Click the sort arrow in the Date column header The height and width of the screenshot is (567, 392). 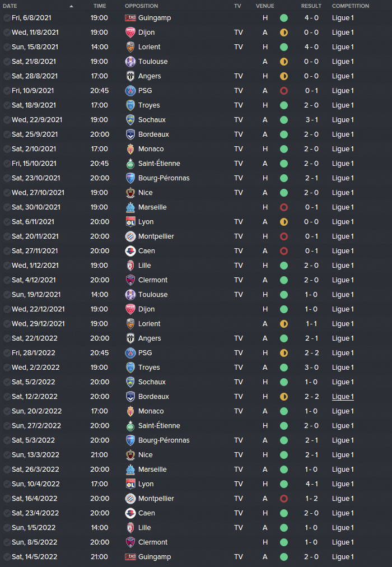point(71,6)
